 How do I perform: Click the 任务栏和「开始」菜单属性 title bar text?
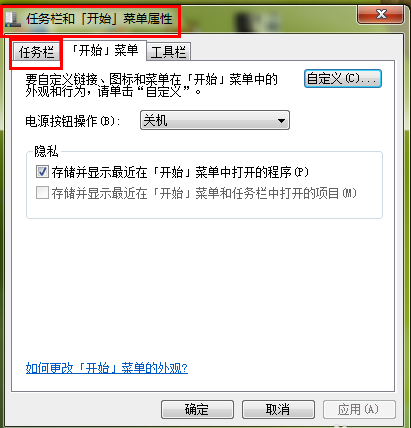click(x=99, y=19)
